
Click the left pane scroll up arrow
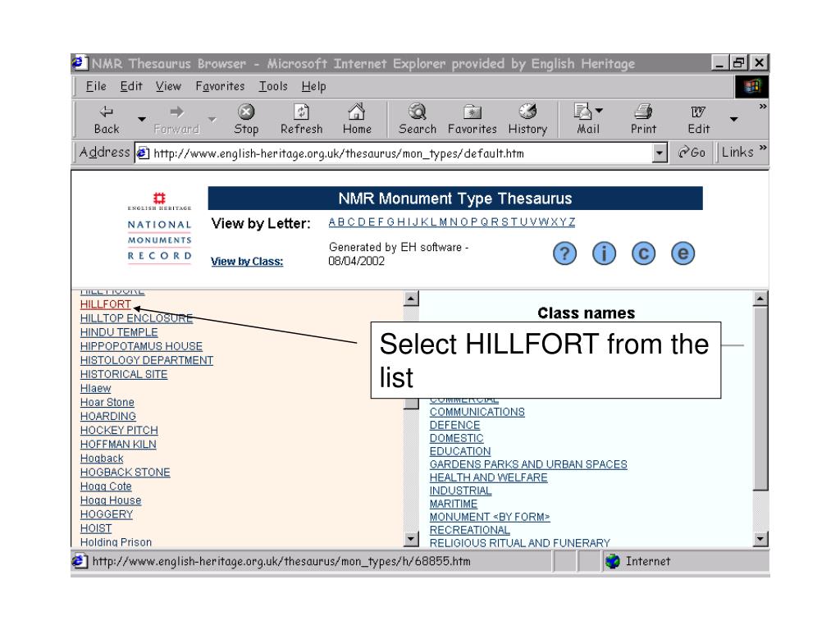(x=411, y=299)
